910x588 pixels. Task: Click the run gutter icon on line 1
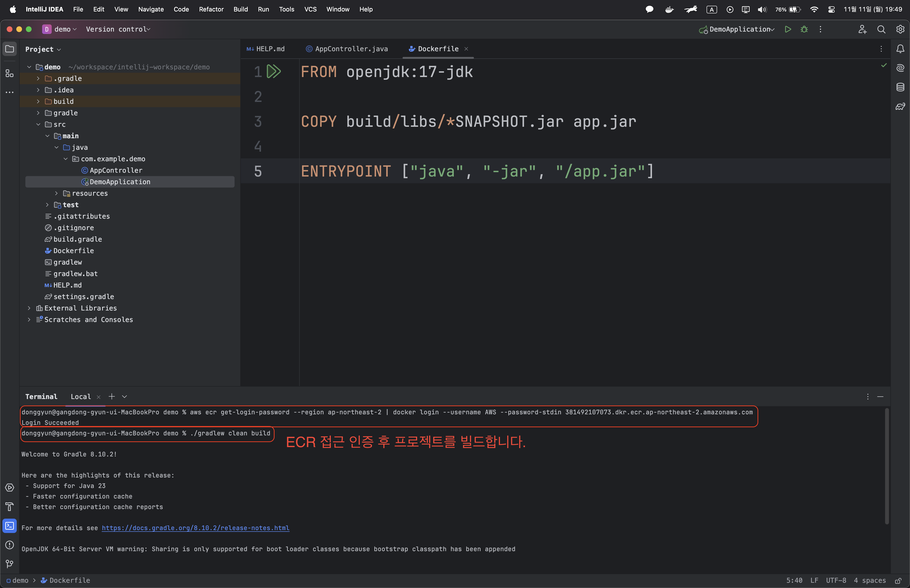click(x=274, y=72)
